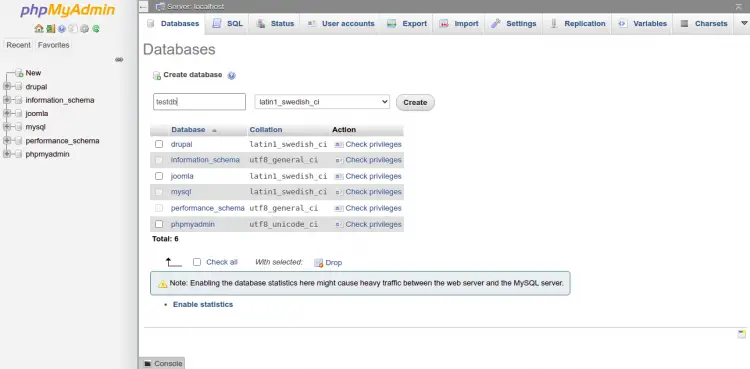
Task: Click the Create button
Action: point(415,102)
